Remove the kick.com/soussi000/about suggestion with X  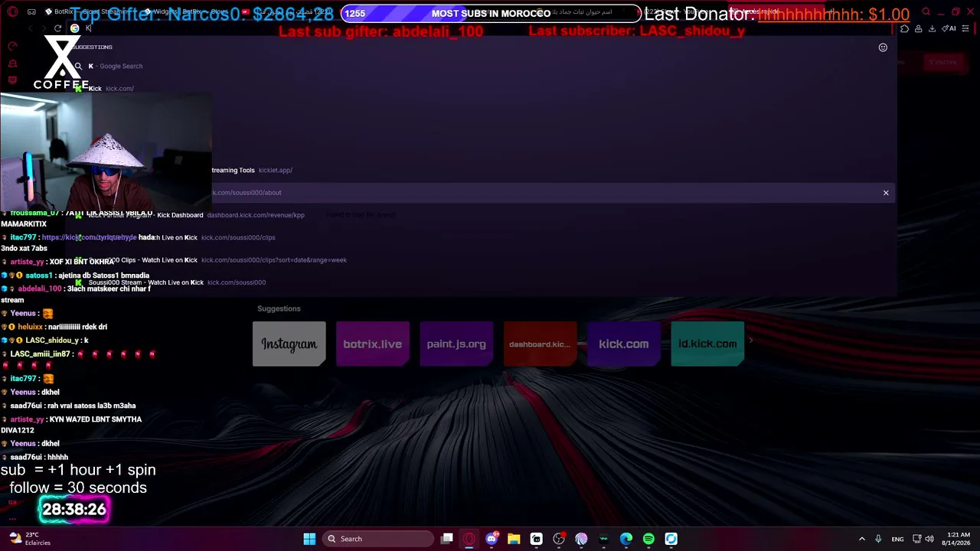886,193
